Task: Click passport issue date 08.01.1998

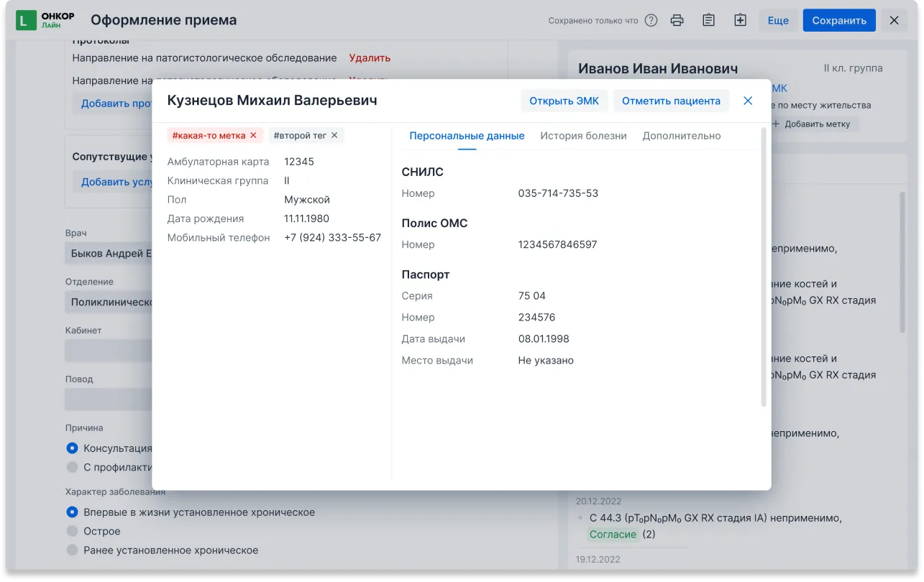Action: coord(543,338)
